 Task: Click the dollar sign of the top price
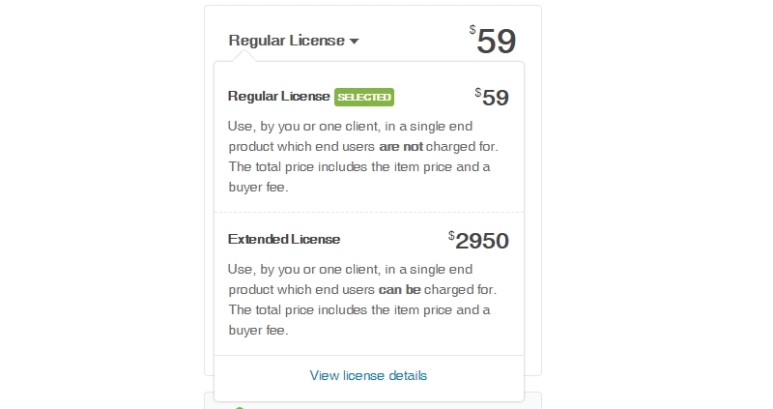pyautogui.click(x=472, y=30)
